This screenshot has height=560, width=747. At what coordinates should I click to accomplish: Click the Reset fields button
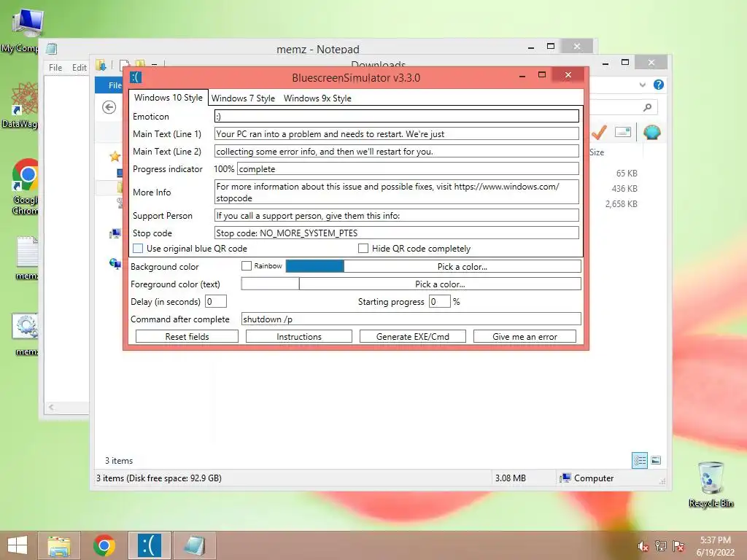187,336
